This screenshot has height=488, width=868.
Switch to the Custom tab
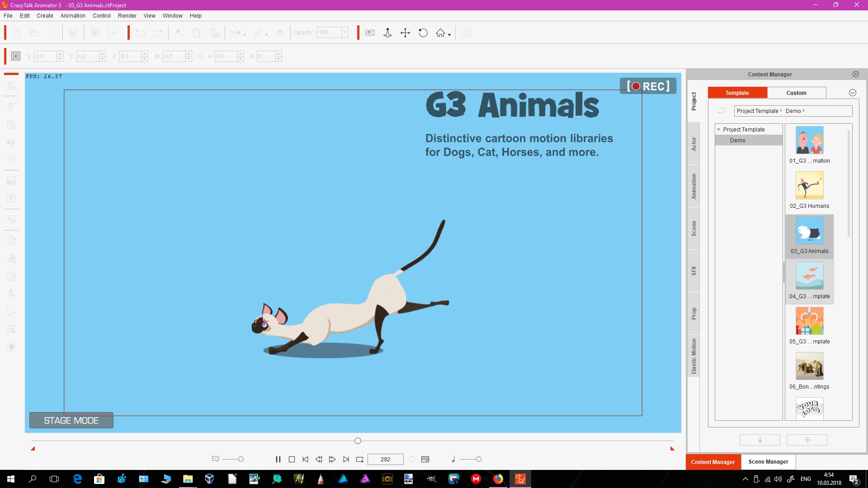pyautogui.click(x=796, y=93)
